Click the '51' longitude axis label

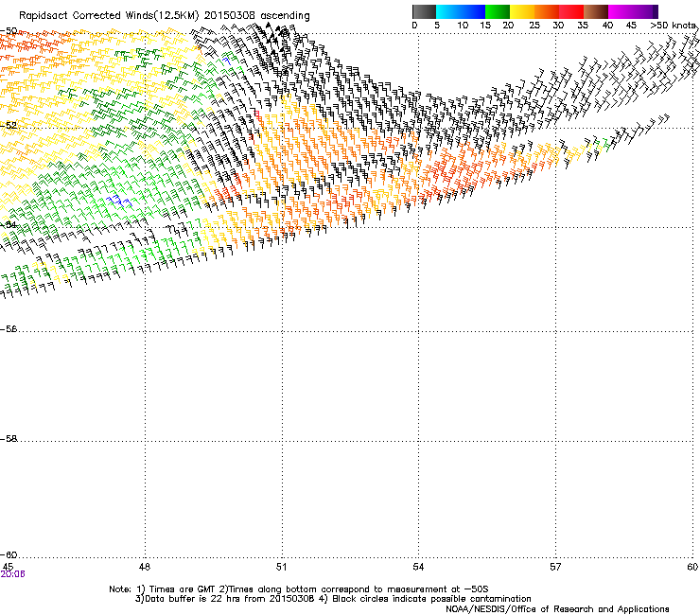click(281, 567)
